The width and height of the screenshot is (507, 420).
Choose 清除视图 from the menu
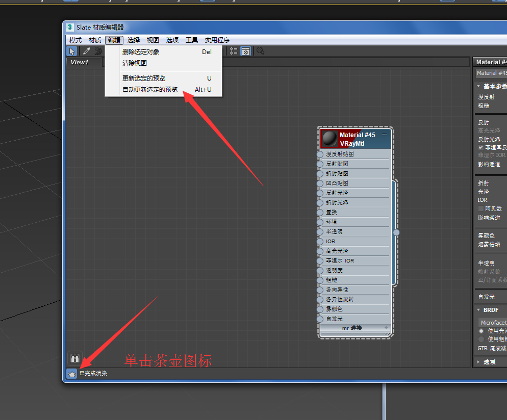[164, 63]
